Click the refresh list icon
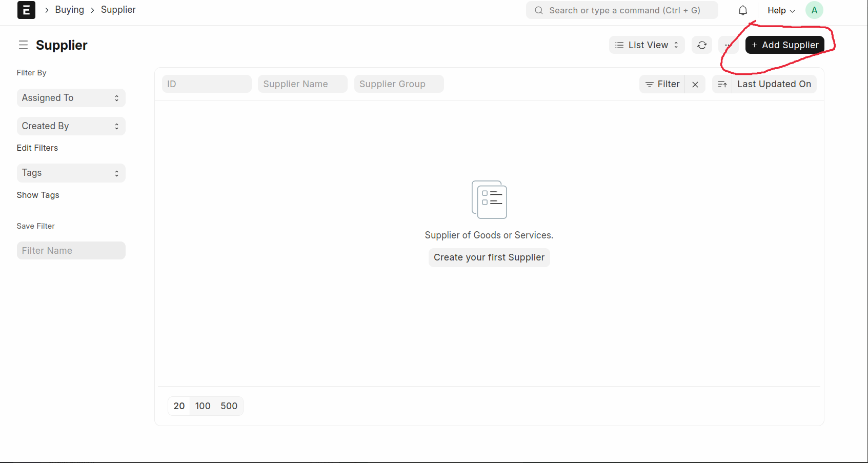The width and height of the screenshot is (868, 463). tap(702, 45)
